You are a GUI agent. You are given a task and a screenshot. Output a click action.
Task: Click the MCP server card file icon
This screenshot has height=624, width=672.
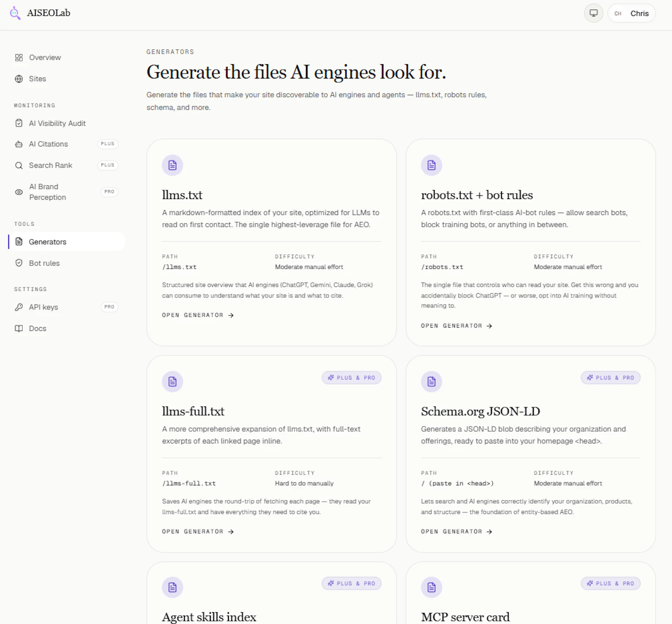(x=432, y=587)
